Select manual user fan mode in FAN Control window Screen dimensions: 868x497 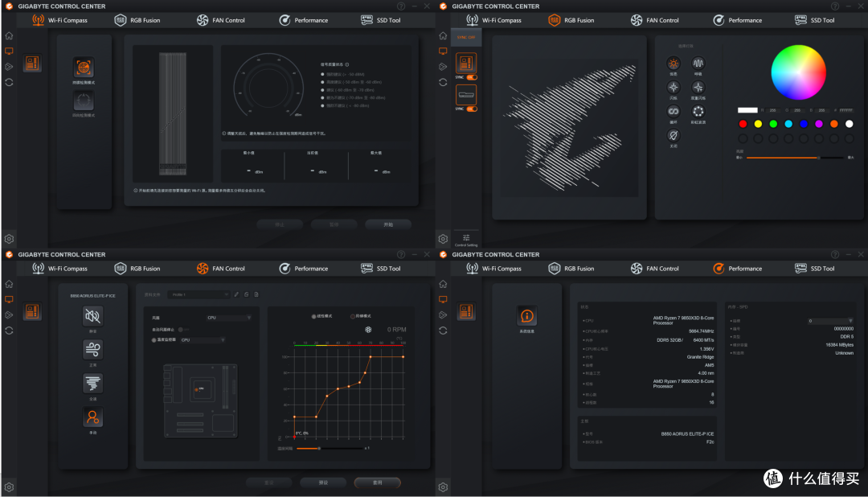pyautogui.click(x=92, y=417)
